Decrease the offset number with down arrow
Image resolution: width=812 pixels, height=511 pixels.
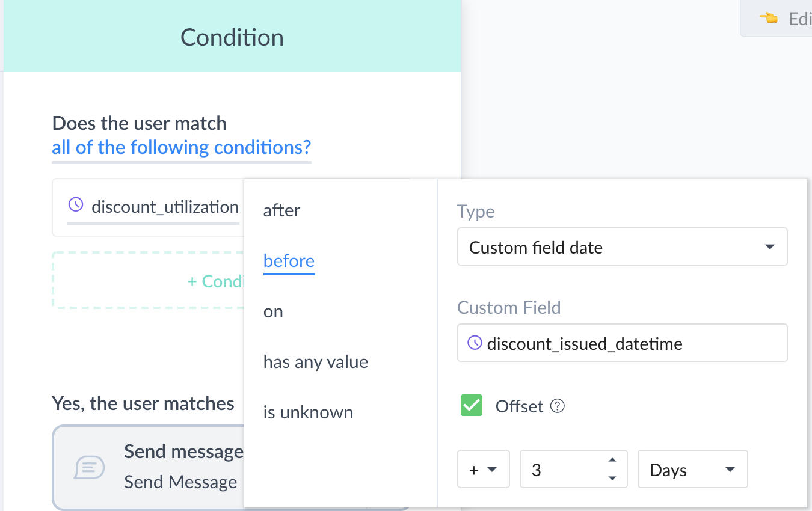tap(612, 479)
